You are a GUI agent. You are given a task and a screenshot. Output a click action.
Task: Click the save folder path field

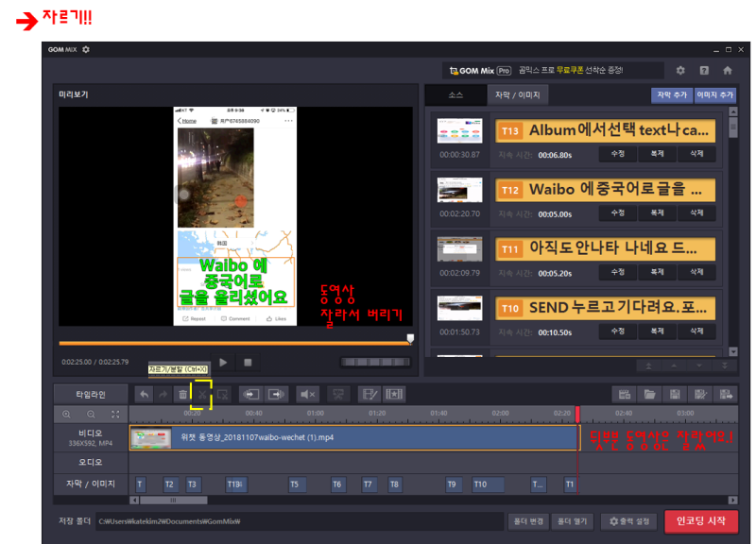click(300, 521)
